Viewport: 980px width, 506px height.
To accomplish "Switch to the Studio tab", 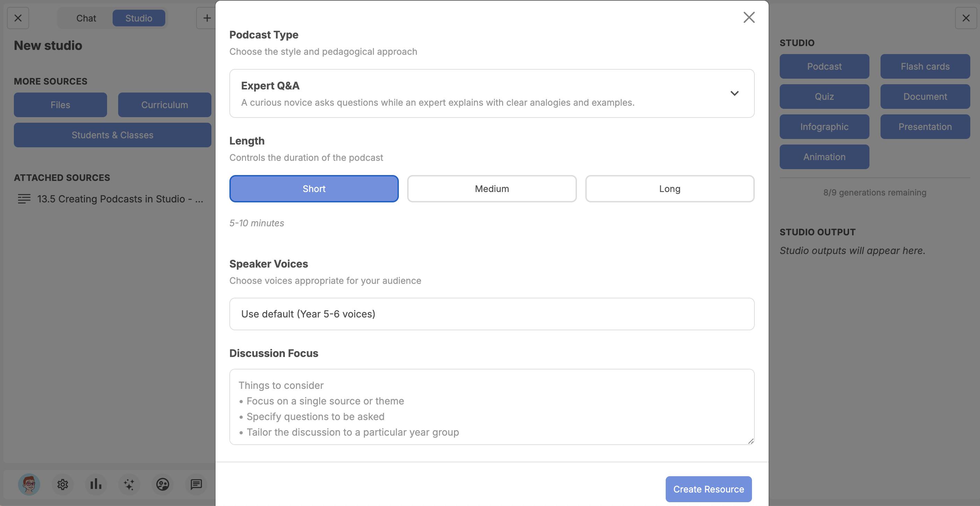I will (x=139, y=18).
